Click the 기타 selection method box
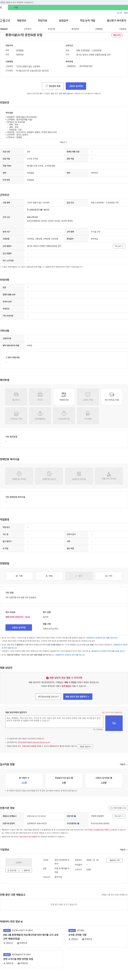The width and height of the screenshot is (128, 980). tap(109, 576)
